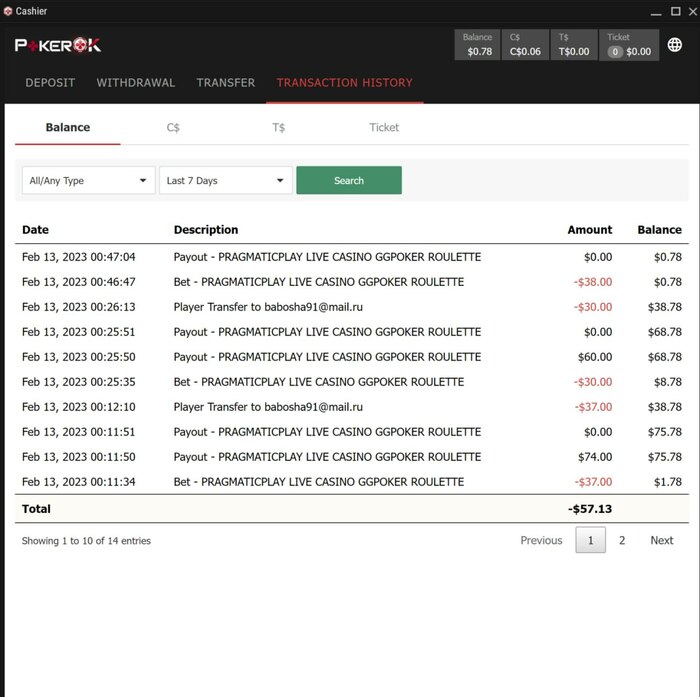The height and width of the screenshot is (697, 700).
Task: Switch to the C$ sub-tab
Action: tap(173, 128)
